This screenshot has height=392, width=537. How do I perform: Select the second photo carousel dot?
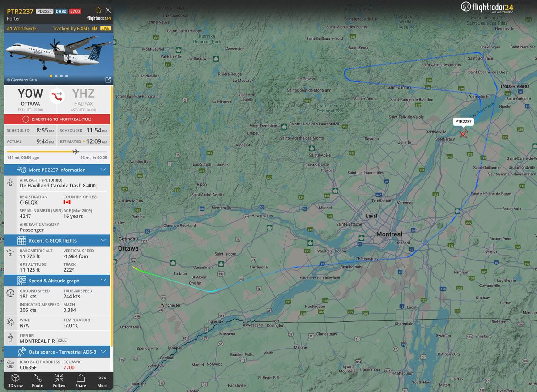[56, 76]
